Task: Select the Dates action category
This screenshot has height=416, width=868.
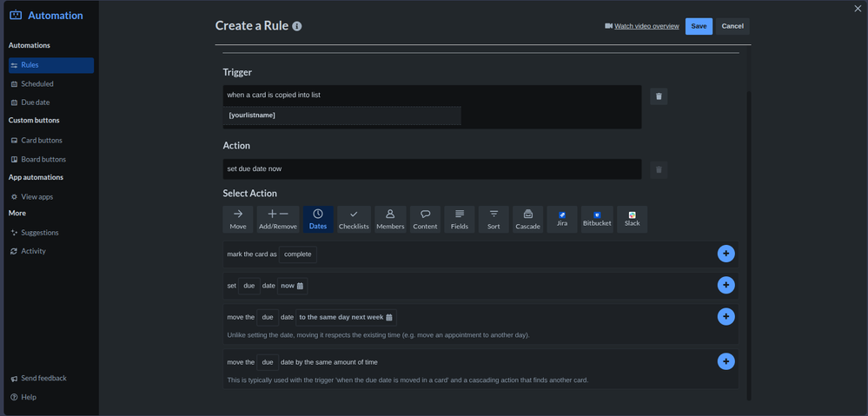Action: [x=318, y=219]
